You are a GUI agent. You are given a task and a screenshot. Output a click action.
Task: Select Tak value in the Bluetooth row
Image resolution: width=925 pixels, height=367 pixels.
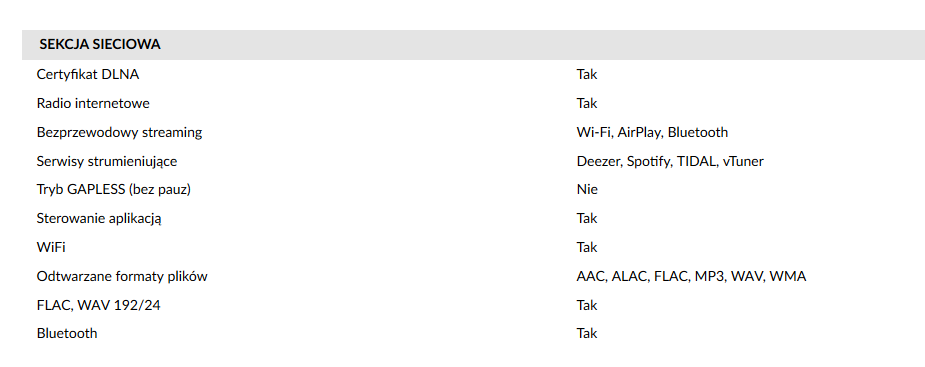click(587, 333)
